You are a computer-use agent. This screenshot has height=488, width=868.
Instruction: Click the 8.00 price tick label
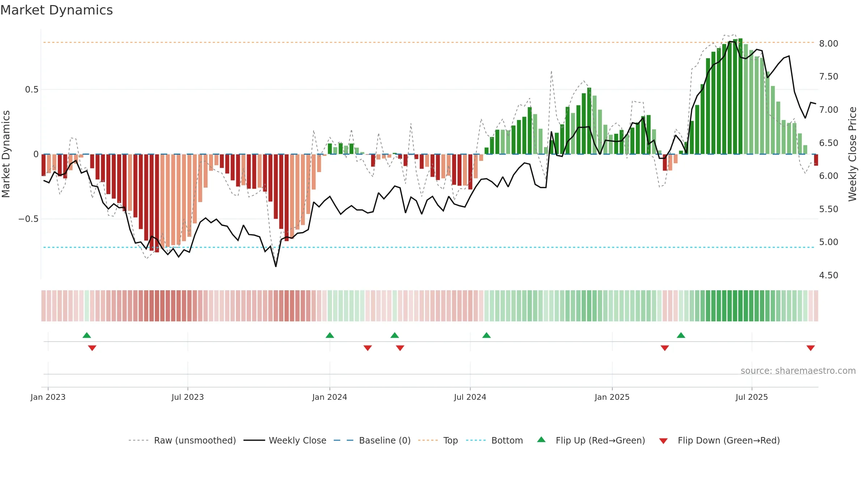pyautogui.click(x=829, y=43)
